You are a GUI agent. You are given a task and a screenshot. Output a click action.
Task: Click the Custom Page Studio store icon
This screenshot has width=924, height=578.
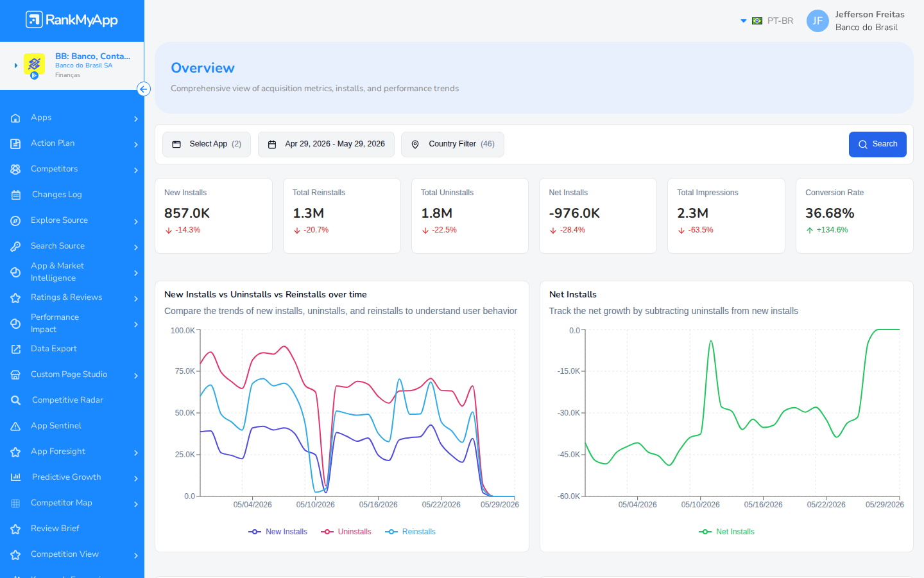coord(16,374)
